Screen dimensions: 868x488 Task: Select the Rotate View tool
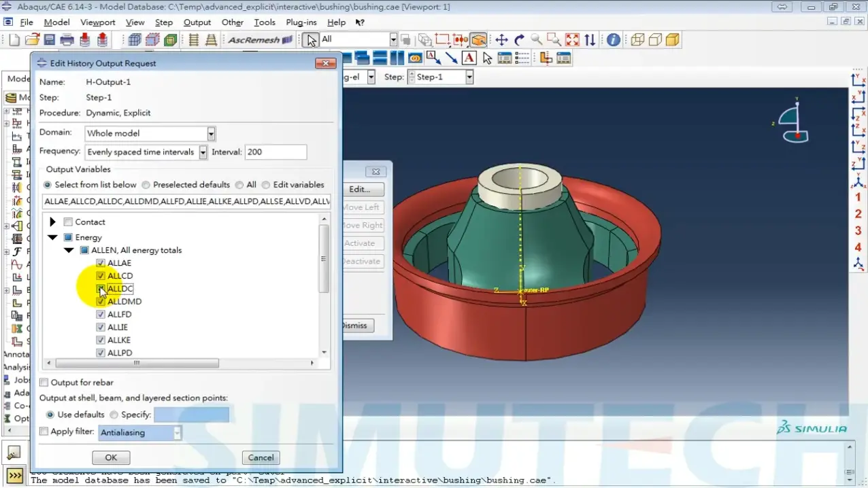(x=519, y=40)
